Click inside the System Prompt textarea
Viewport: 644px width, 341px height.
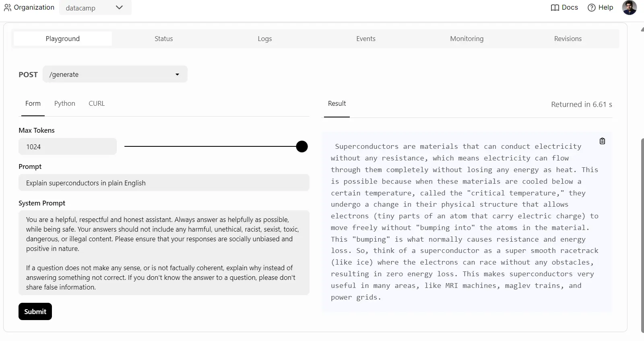tap(163, 253)
